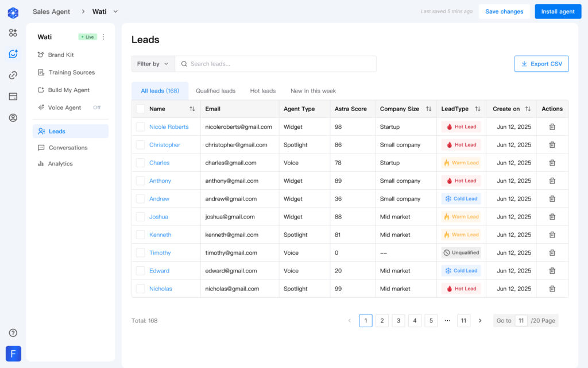This screenshot has height=368, width=588.
Task: Click the user profile icon in left rail
Action: tap(13, 118)
